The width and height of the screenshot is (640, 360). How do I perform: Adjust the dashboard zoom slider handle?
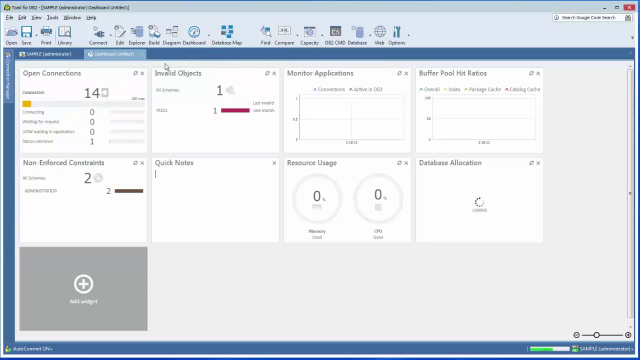pos(596,335)
